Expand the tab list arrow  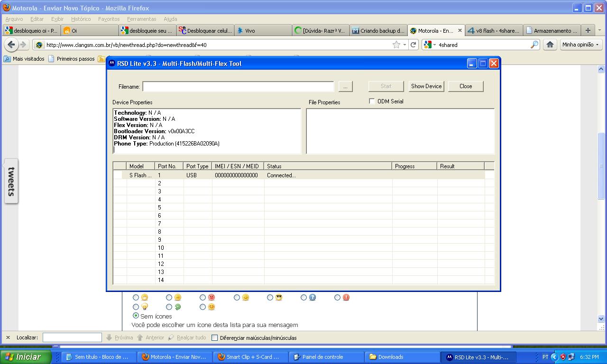600,30
